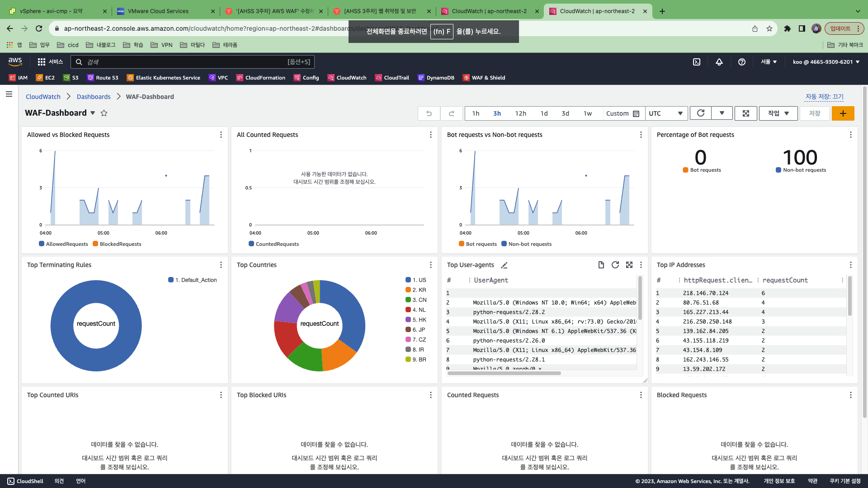This screenshot has width=868, height=488.
Task: Open the 작업 actions dropdown
Action: 778,113
